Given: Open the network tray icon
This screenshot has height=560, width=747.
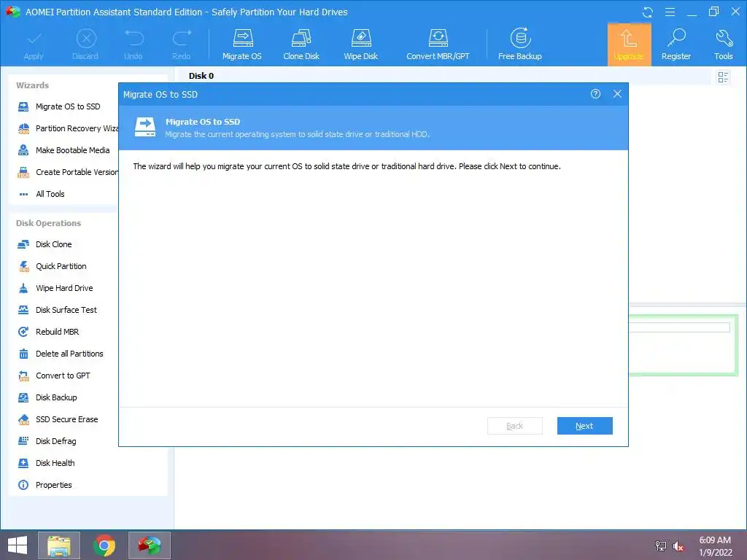Looking at the screenshot, I should (x=661, y=546).
